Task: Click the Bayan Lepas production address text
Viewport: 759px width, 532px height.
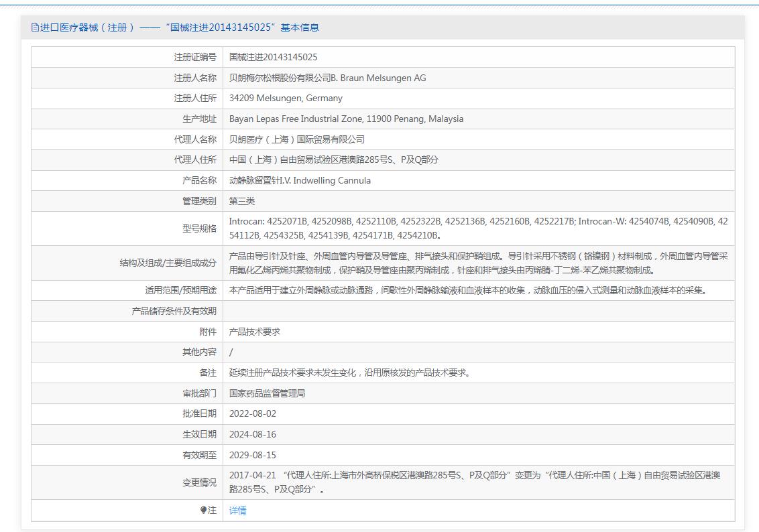Action: coord(346,119)
